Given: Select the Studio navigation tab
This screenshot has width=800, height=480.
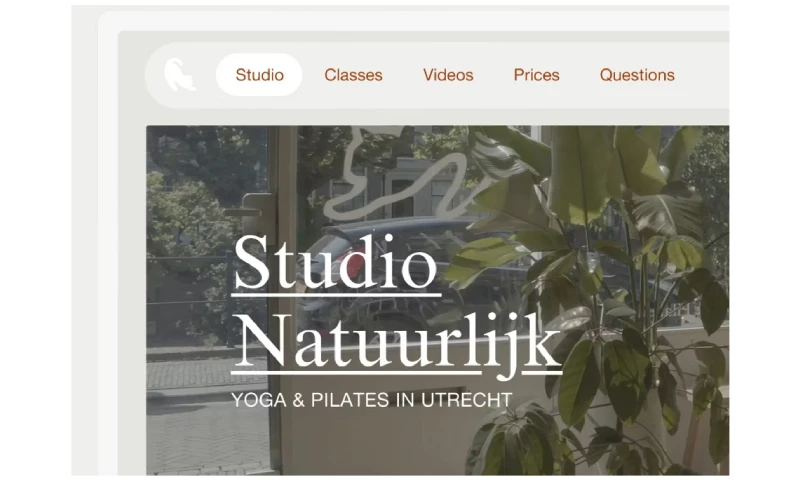Looking at the screenshot, I should 259,75.
